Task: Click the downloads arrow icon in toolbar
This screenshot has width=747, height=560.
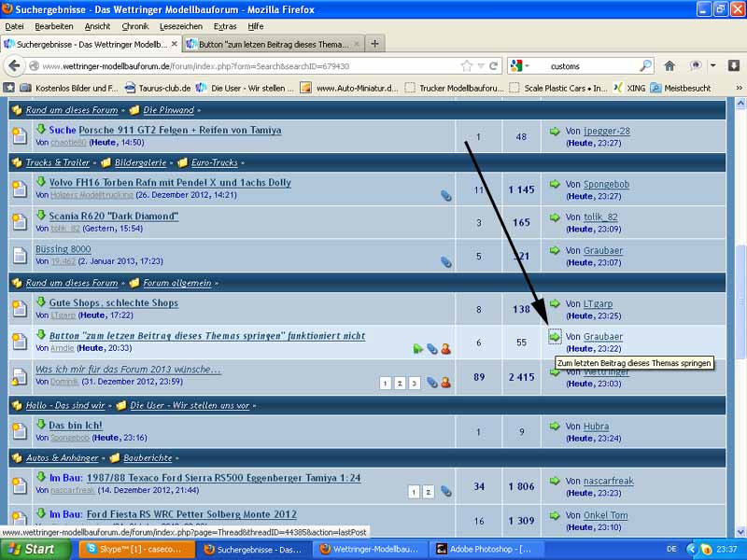Action: 734,65
